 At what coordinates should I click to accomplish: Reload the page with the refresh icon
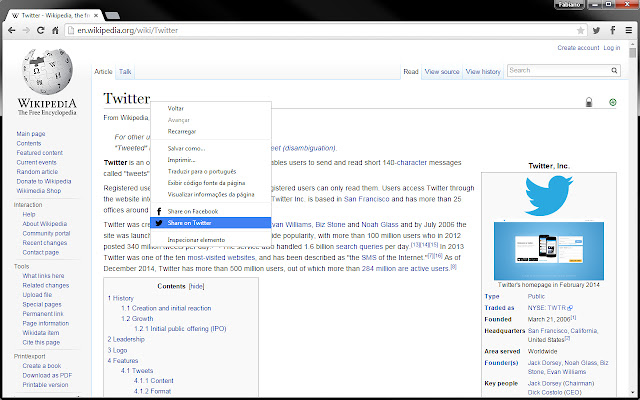tap(40, 30)
